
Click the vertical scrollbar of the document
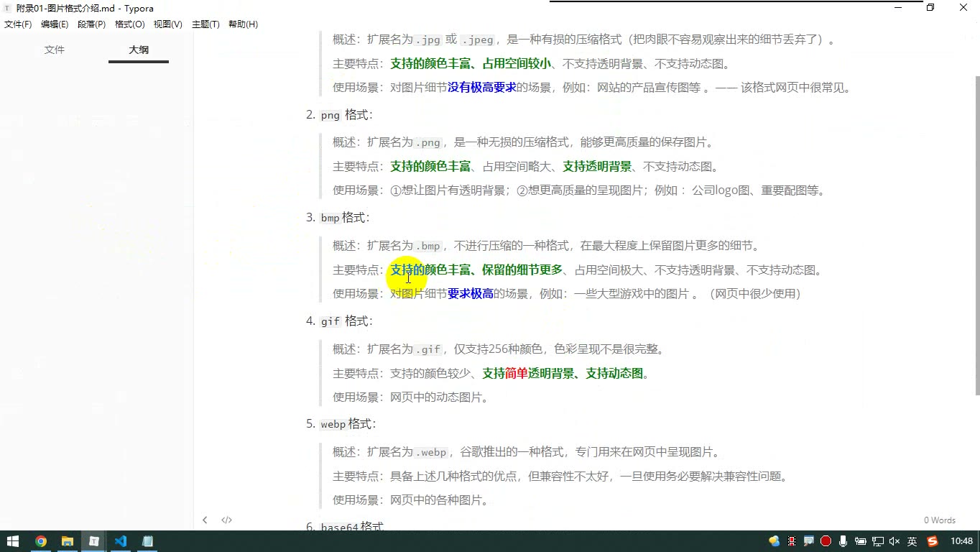977,236
